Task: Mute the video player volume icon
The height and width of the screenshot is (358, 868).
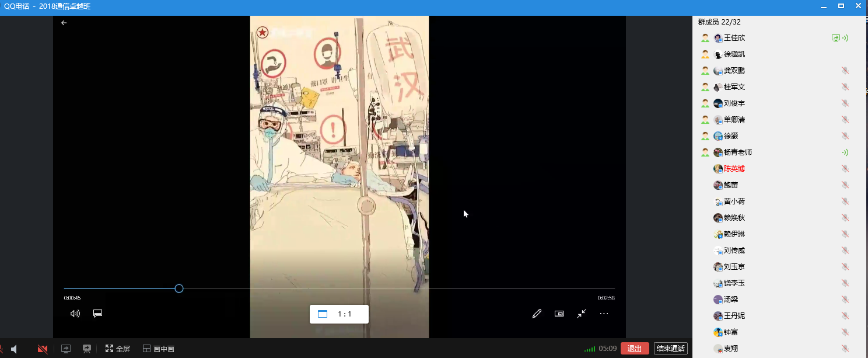Action: (x=75, y=314)
